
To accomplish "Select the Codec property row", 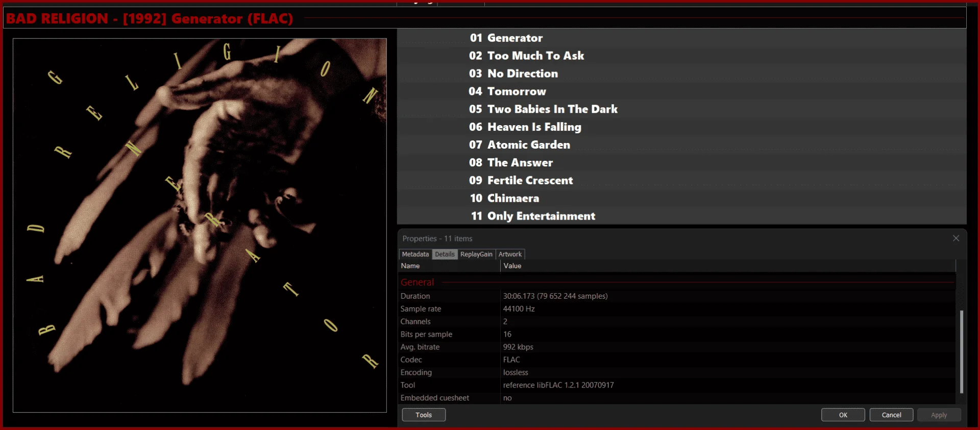I will [x=677, y=360].
